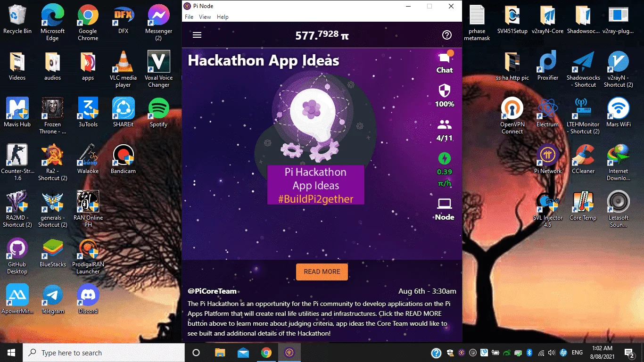Open the help question mark icon
Screen dimensions: 644x362
(x=447, y=35)
